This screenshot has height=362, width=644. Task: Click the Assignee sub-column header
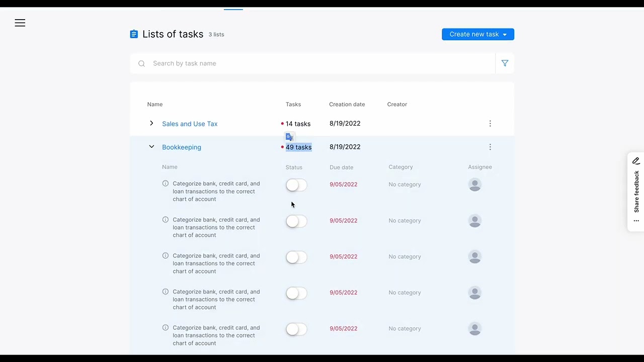point(480,167)
